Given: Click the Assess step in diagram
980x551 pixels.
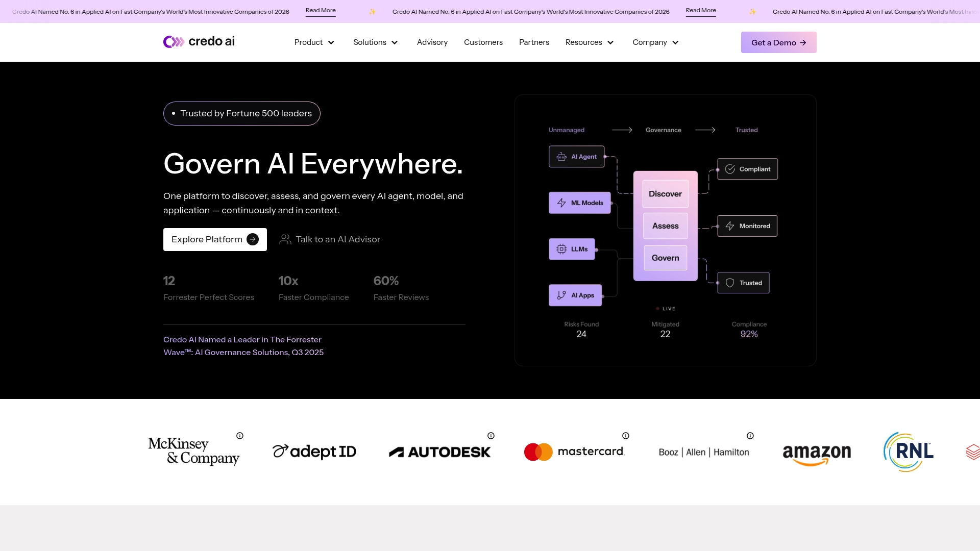Looking at the screenshot, I should click(665, 226).
